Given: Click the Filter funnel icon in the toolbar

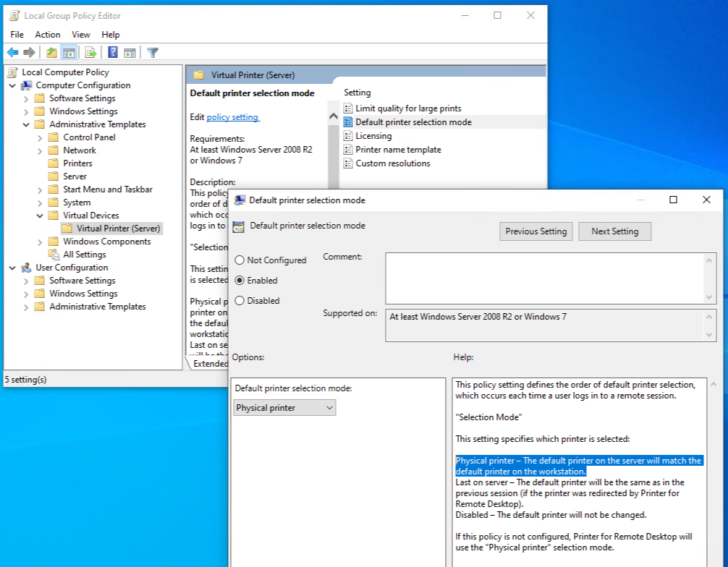Looking at the screenshot, I should pos(152,52).
